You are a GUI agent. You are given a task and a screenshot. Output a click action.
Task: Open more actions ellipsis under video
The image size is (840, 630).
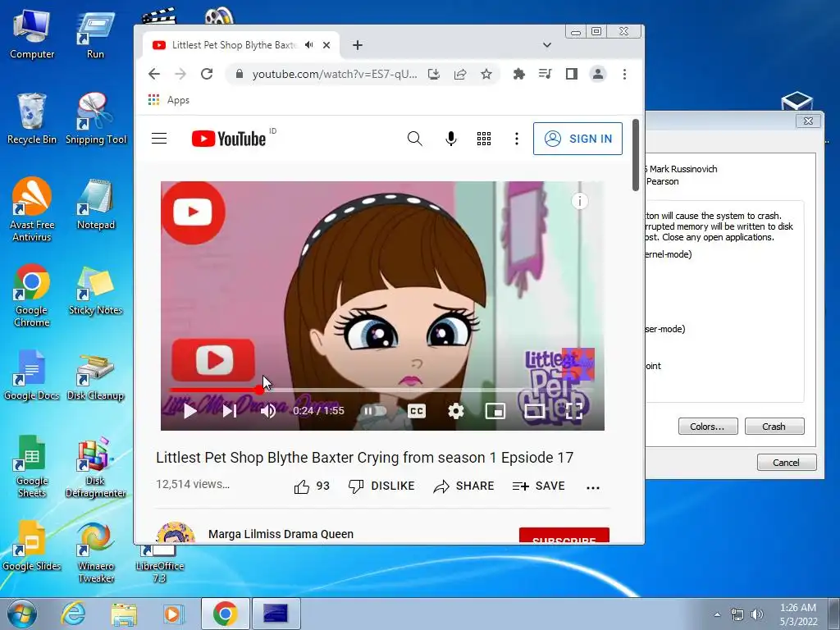tap(593, 487)
